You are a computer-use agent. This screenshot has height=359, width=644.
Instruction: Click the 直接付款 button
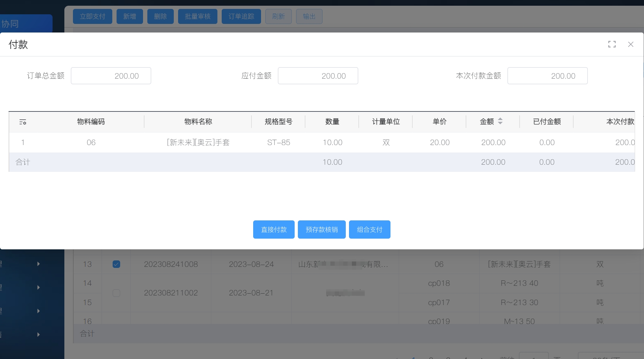click(x=274, y=229)
